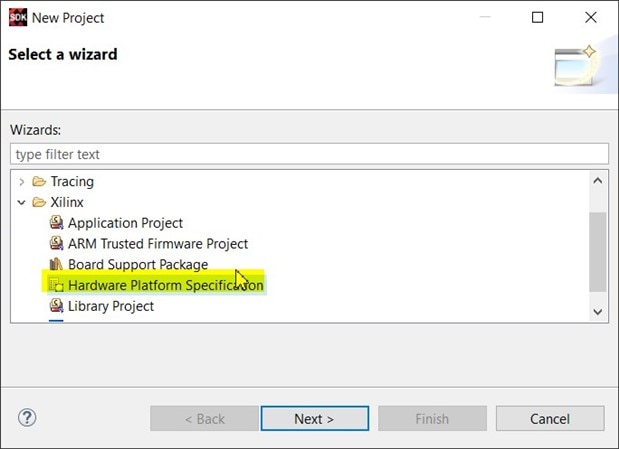Proceed with the Next button
Screen dimensions: 619x449
[x=315, y=419]
